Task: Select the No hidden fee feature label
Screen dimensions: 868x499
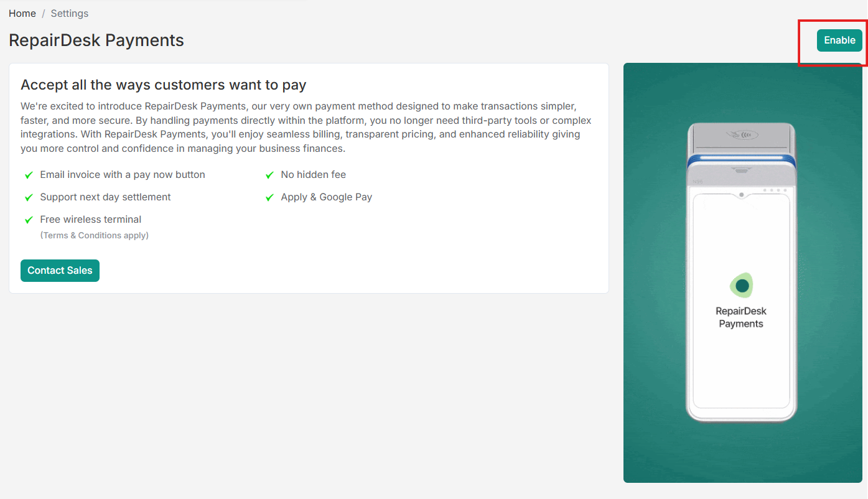Action: click(x=313, y=175)
